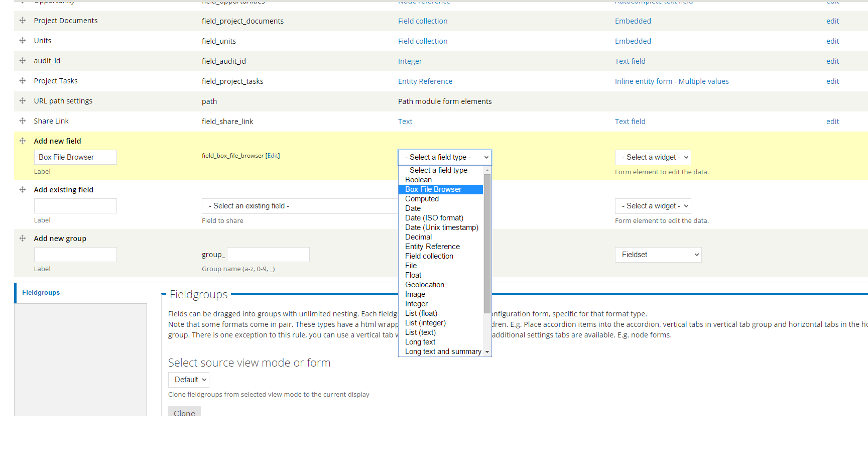This screenshot has height=469, width=868.
Task: Open the Field collection link for Project Documents
Action: [422, 21]
